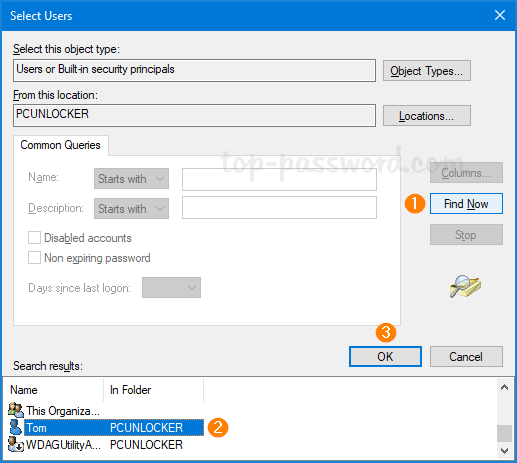
Task: Select the Common Queries tab
Action: pos(61,145)
